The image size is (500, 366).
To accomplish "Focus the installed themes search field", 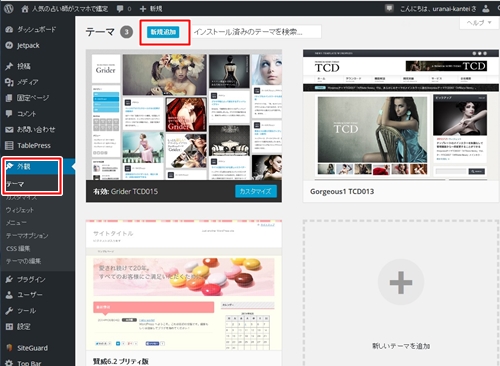I will (257, 32).
